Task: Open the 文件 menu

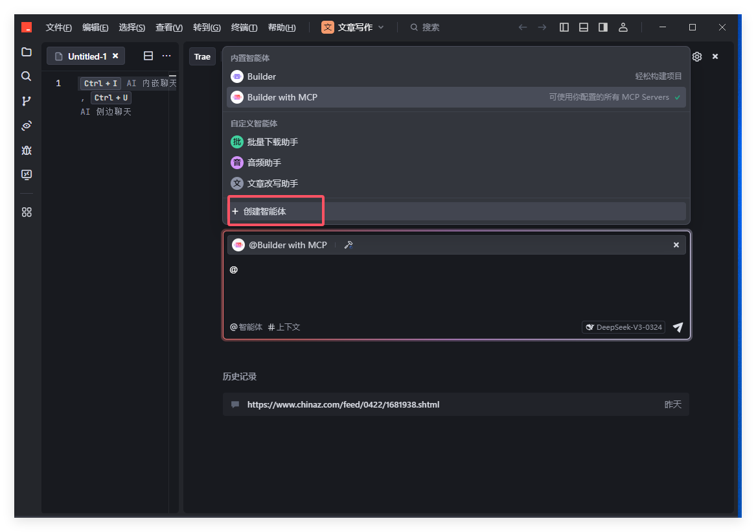Action: click(58, 27)
